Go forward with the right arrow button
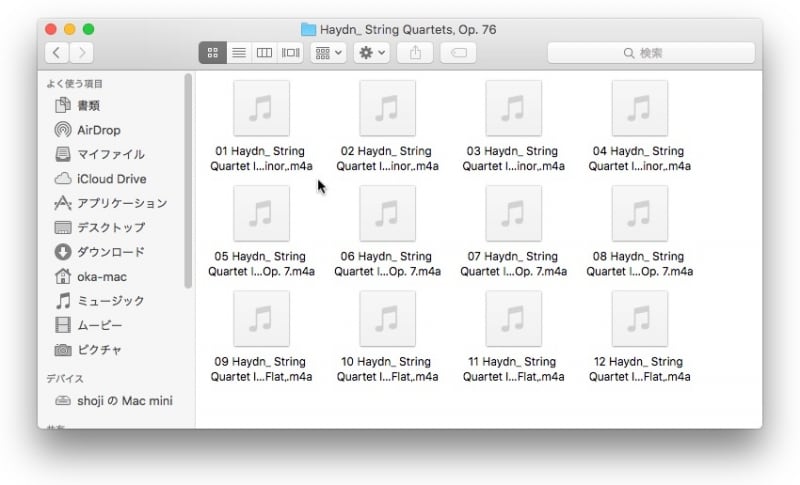This screenshot has width=800, height=485. [82, 52]
